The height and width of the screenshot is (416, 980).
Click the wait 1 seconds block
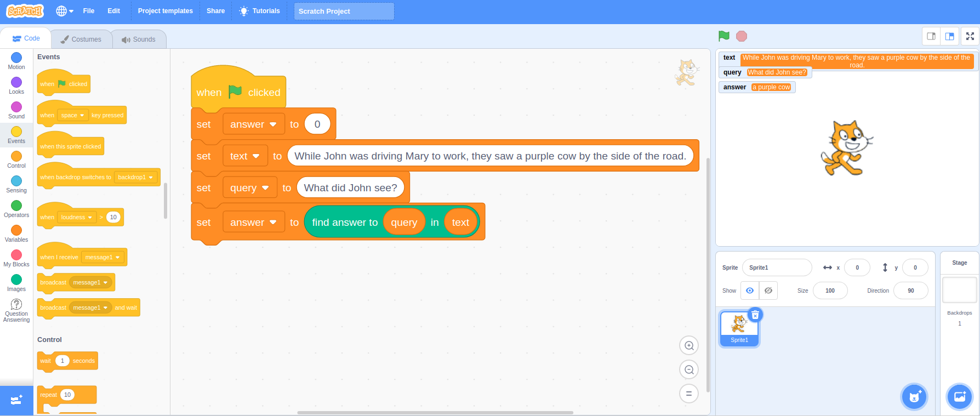coord(67,361)
